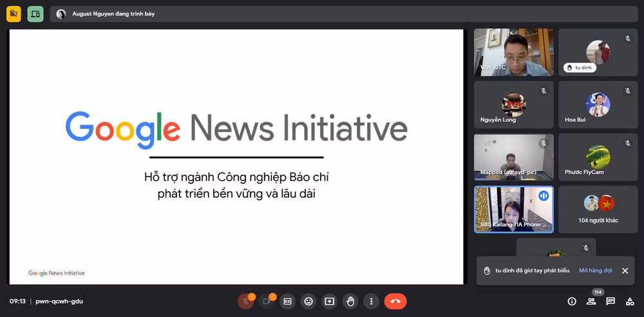Click the presented Google News Initiative slide
The width and height of the screenshot is (644, 317).
(236, 157)
